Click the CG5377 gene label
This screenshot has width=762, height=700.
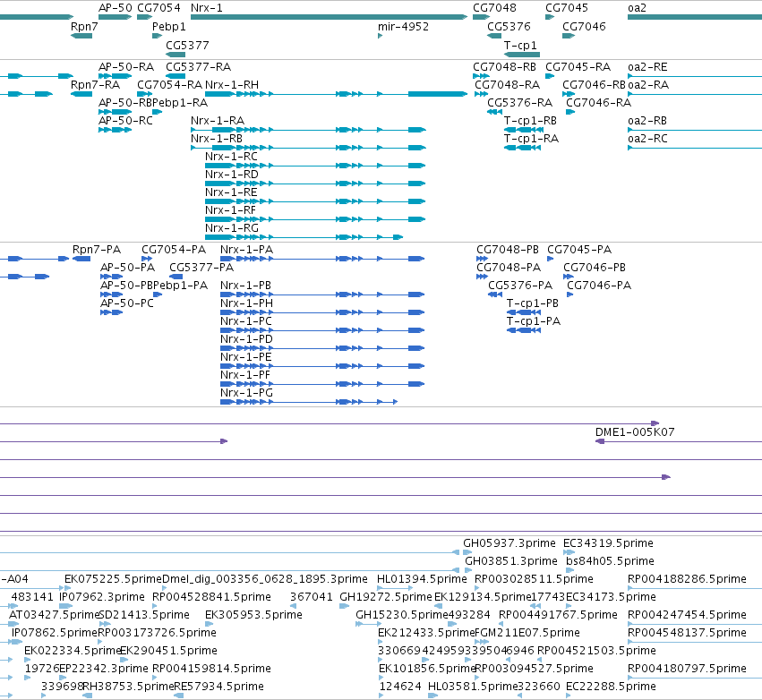[187, 45]
